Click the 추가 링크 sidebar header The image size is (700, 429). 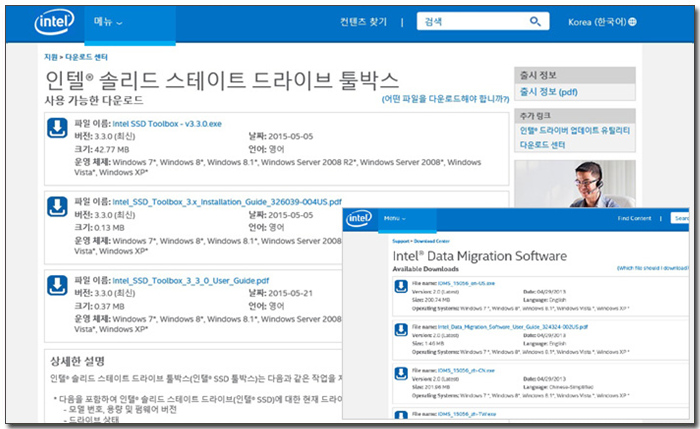[x=575, y=116]
